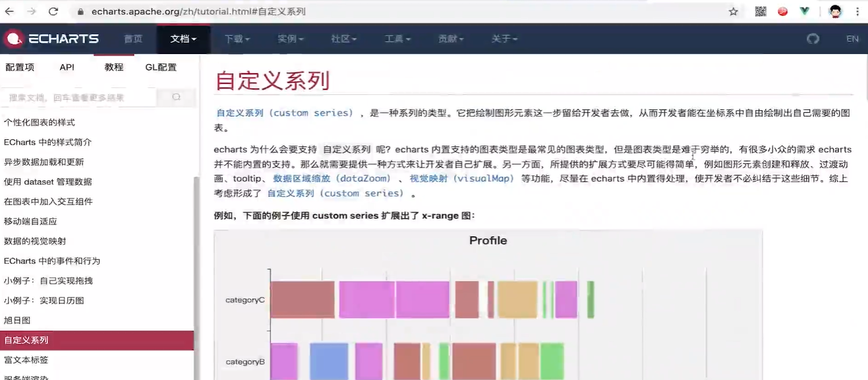Open the browser three-dot menu
The height and width of the screenshot is (380, 868).
(x=857, y=11)
